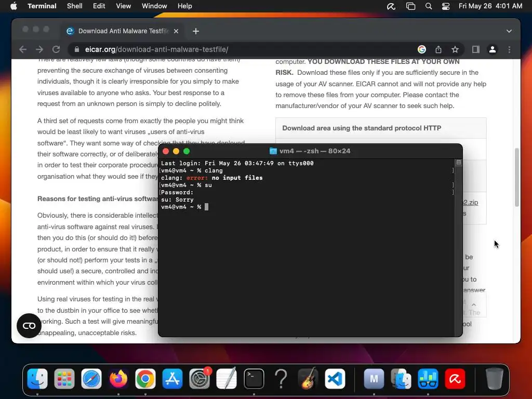Click the Terminal scrollback indicator icon
532x399 pixels.
[459, 163]
